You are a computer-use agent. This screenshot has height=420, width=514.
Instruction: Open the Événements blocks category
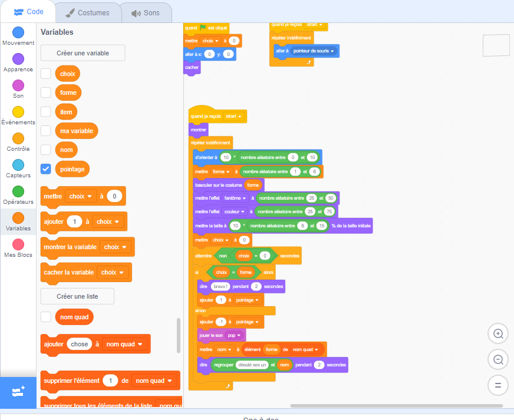(18, 115)
